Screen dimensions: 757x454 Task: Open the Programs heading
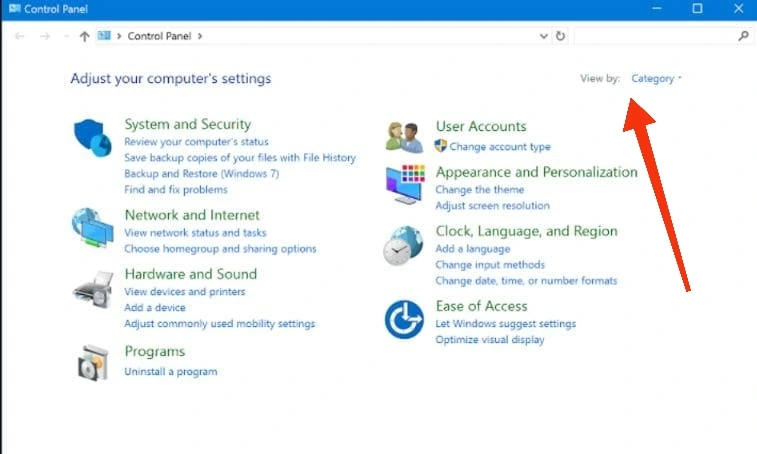click(x=154, y=352)
